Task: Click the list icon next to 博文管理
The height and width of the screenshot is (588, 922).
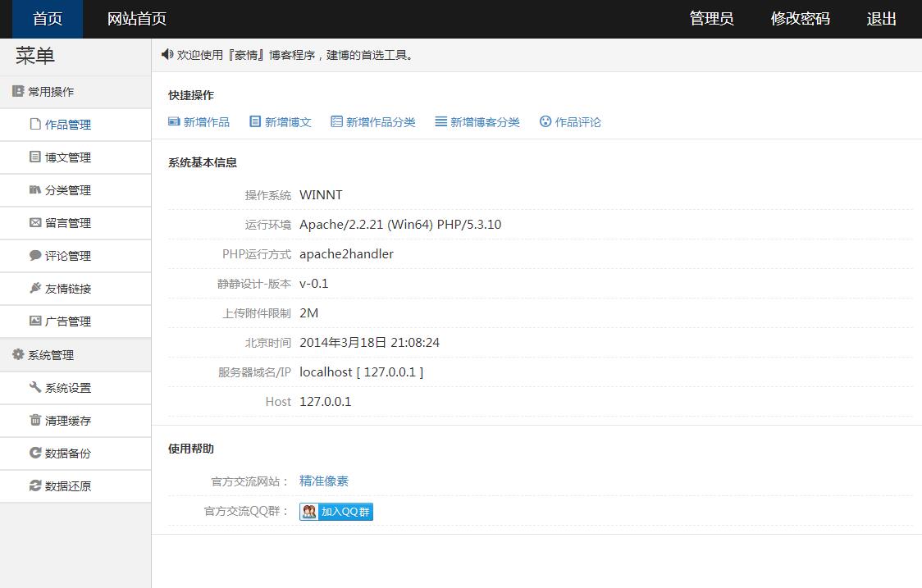Action: pyautogui.click(x=35, y=157)
